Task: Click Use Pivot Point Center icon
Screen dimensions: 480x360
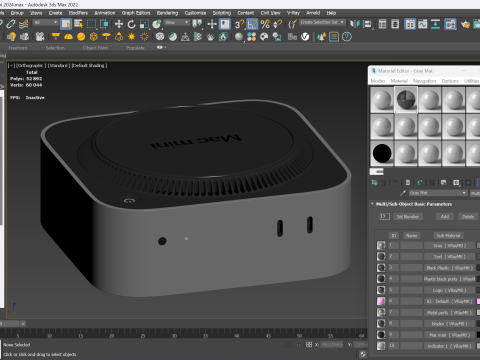Action: click(x=197, y=24)
